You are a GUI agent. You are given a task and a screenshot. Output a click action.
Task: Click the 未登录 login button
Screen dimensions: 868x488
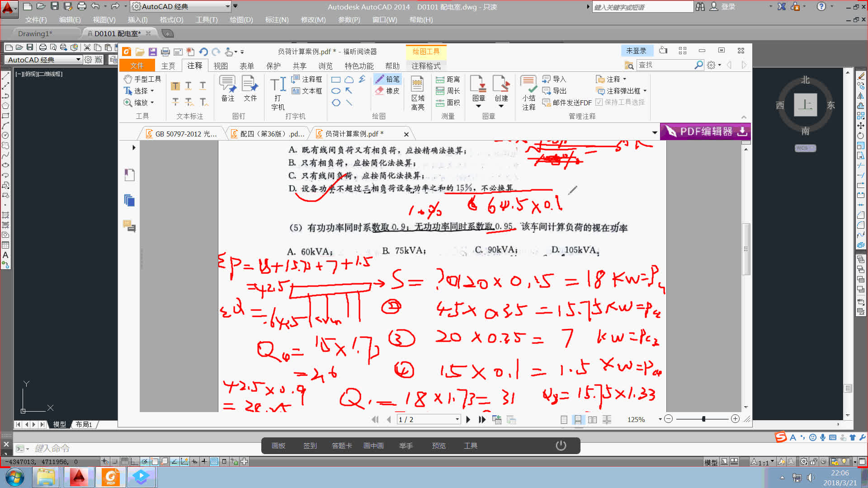point(636,51)
